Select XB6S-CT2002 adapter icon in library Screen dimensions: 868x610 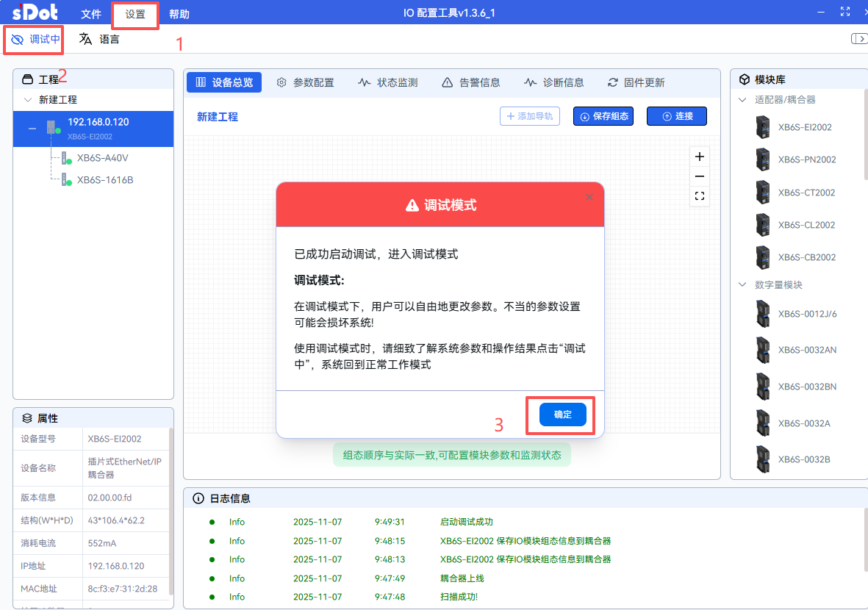coord(762,193)
